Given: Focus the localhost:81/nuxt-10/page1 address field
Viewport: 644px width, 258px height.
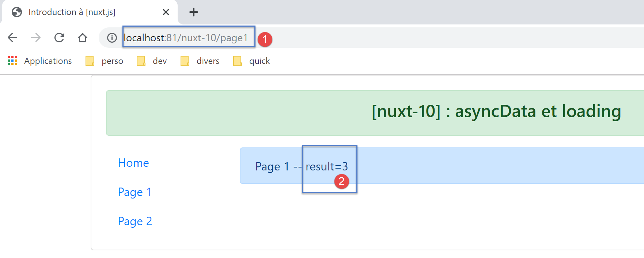Looking at the screenshot, I should pyautogui.click(x=186, y=38).
